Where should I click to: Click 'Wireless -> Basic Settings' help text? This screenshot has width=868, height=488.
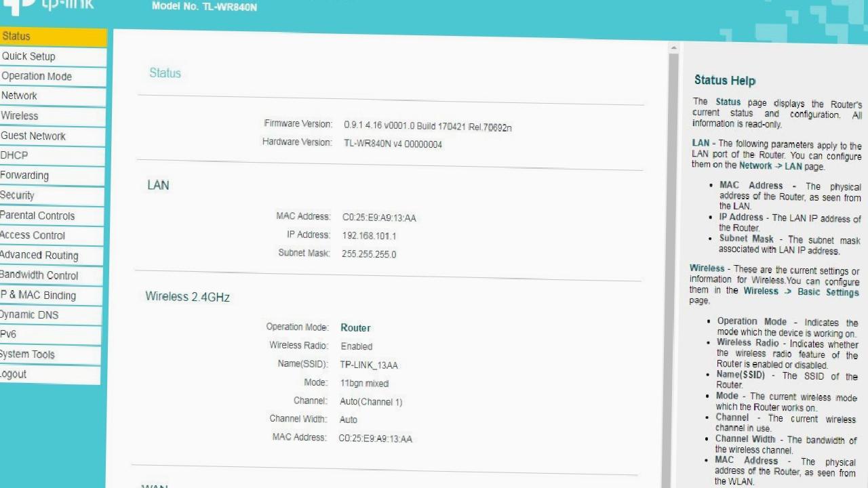pos(802,291)
